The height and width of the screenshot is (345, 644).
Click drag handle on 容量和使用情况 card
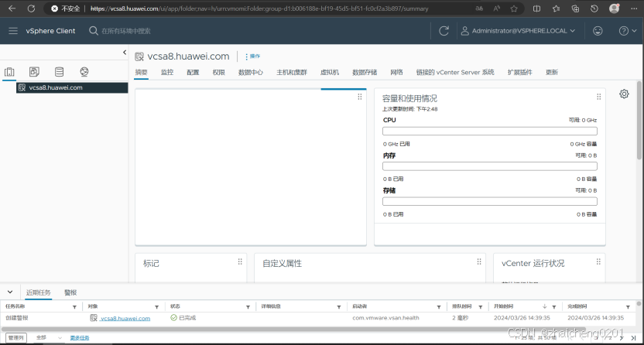coord(599,97)
